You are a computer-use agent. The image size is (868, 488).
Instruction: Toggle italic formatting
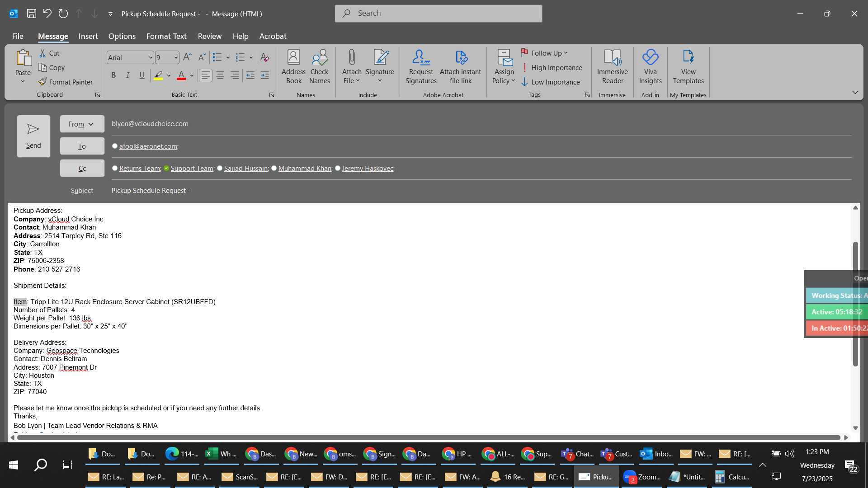pos(128,75)
